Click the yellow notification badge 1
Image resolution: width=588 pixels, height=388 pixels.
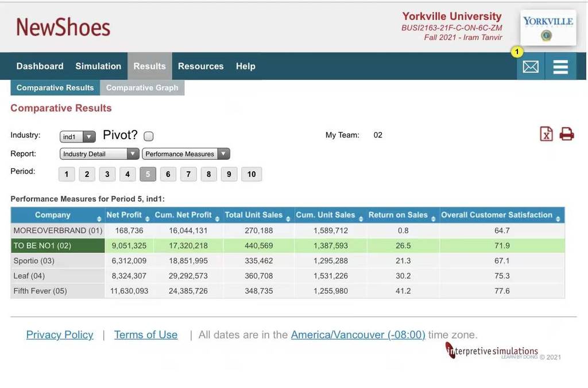click(517, 52)
